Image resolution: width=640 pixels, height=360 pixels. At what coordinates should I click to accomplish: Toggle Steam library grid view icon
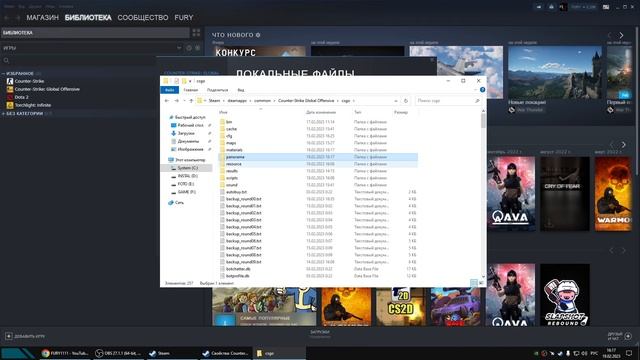tap(196, 33)
